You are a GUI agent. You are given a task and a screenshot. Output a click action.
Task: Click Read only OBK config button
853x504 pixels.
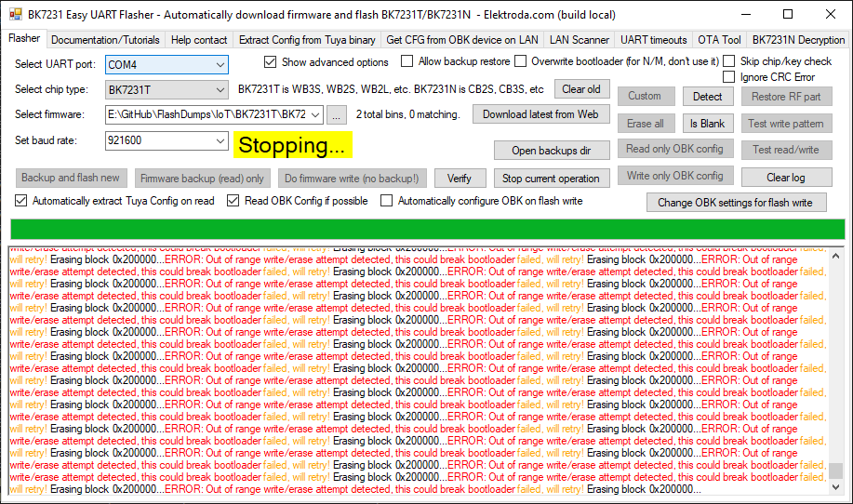pyautogui.click(x=675, y=149)
